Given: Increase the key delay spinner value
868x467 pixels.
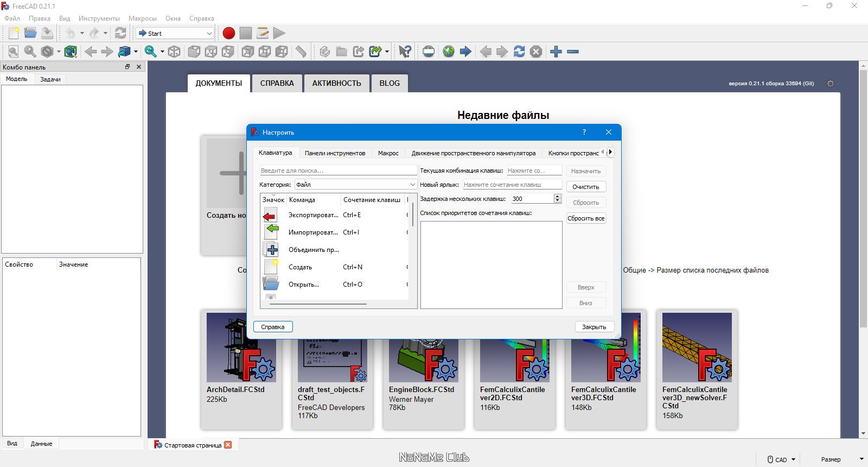Looking at the screenshot, I should 558,196.
